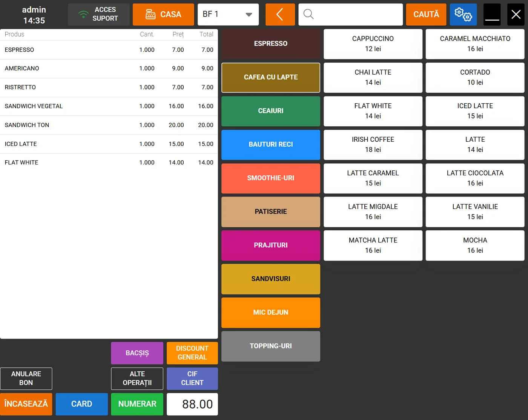Click the magnifier icon in search box
Image resolution: width=528 pixels, height=420 pixels.
(309, 14)
